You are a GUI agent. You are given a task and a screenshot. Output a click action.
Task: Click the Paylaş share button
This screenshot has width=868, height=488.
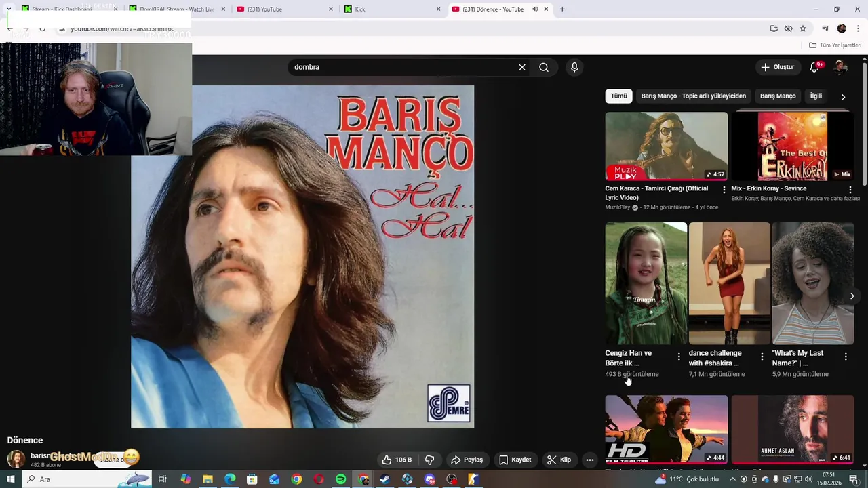pos(467,460)
